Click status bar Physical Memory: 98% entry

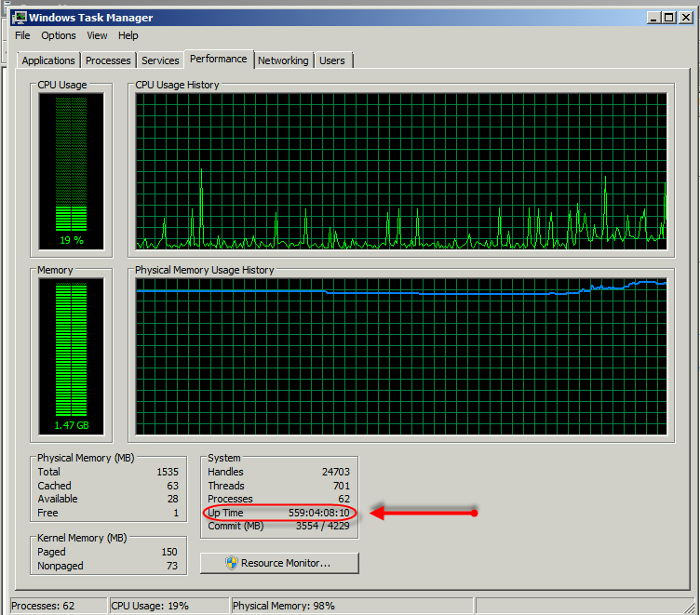coord(352,606)
